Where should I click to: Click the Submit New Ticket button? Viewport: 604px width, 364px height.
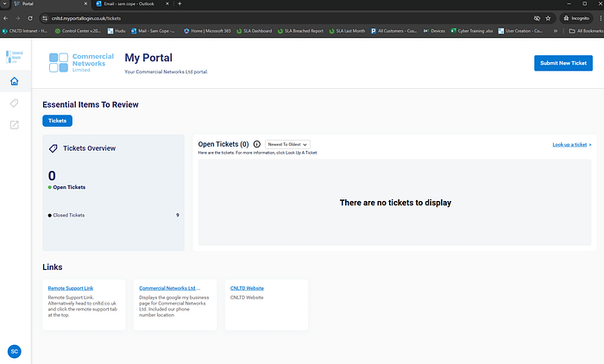click(563, 63)
